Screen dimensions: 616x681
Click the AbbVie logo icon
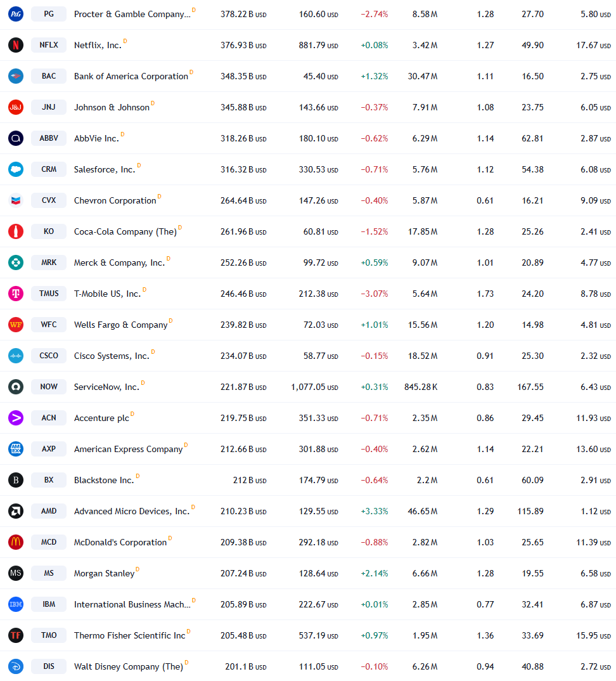[16, 138]
